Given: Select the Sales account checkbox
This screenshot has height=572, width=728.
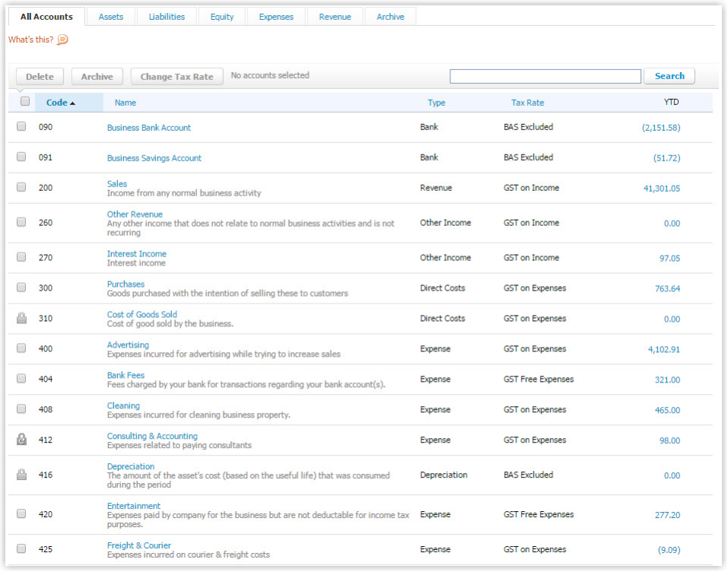Looking at the screenshot, I should [21, 187].
